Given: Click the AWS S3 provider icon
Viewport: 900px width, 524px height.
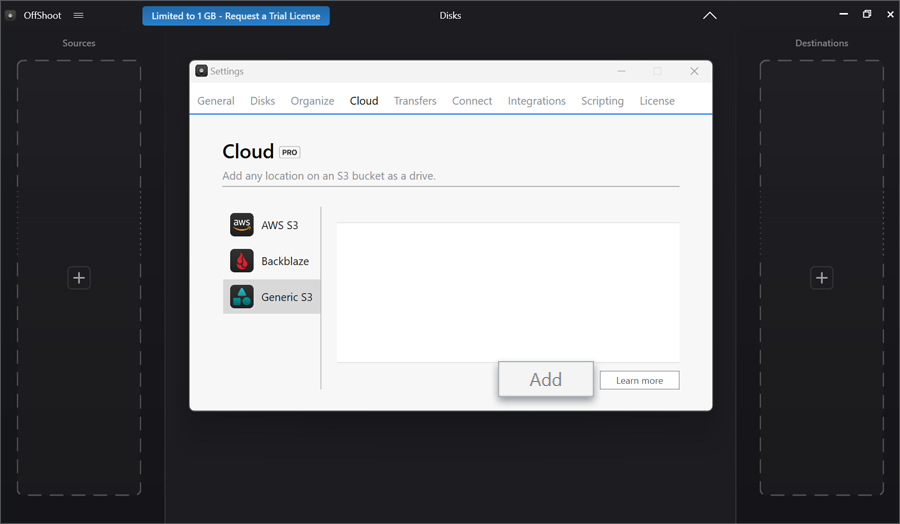Looking at the screenshot, I should [242, 225].
